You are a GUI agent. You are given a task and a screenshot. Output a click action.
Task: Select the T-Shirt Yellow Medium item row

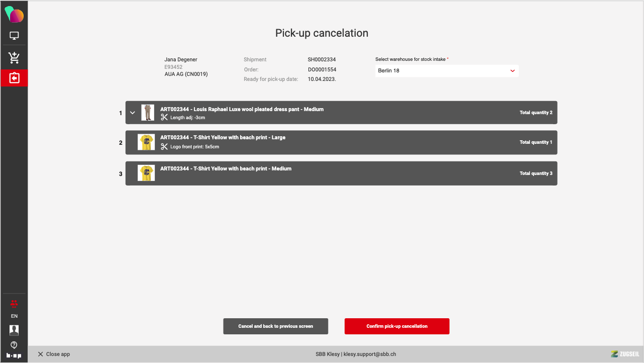tap(341, 173)
